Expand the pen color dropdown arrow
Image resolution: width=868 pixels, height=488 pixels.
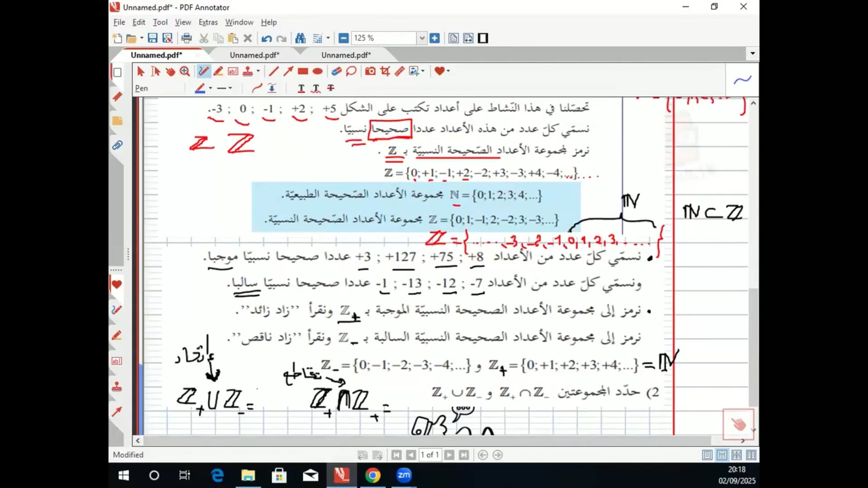point(211,88)
